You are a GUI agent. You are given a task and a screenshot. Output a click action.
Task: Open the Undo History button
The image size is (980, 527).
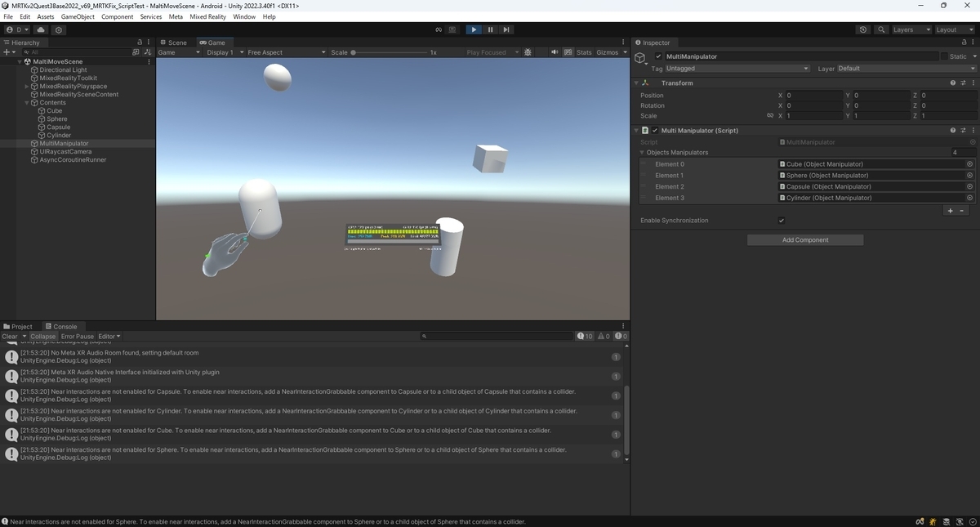tap(863, 29)
